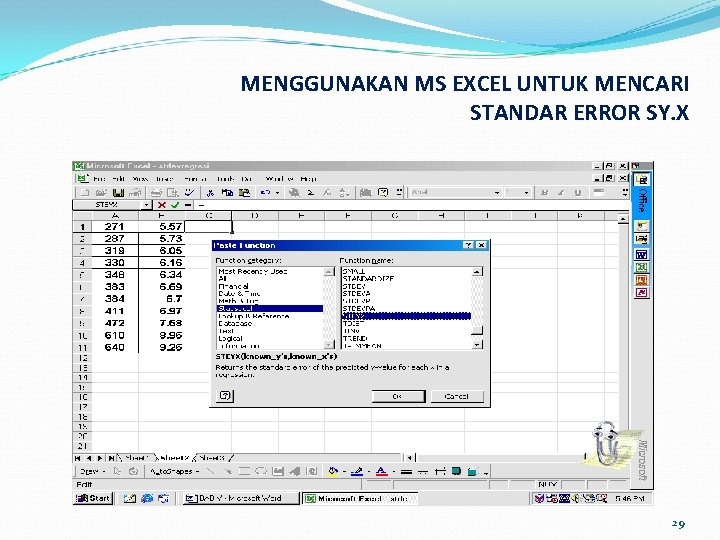The image size is (720, 540).
Task: Click the Print toolbar icon
Action: click(156, 193)
